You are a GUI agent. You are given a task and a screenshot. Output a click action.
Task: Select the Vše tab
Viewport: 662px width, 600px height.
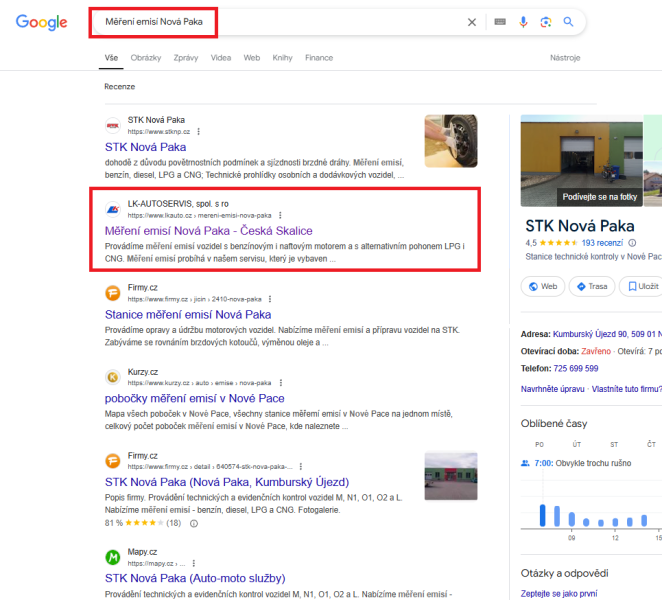[x=111, y=58]
